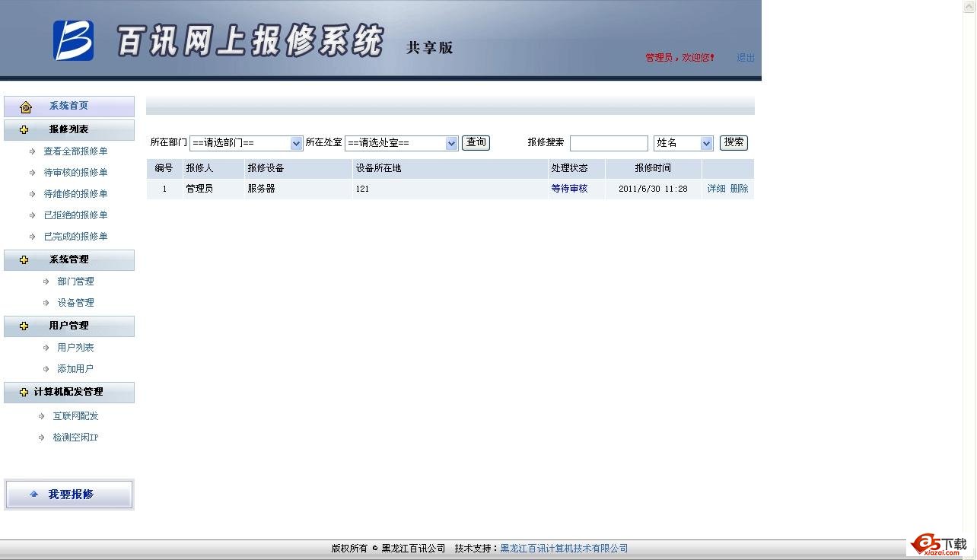Viewport: 977px width, 560px height.
Task: Click the up-arrow icon on 我要报修 button
Action: (x=33, y=495)
